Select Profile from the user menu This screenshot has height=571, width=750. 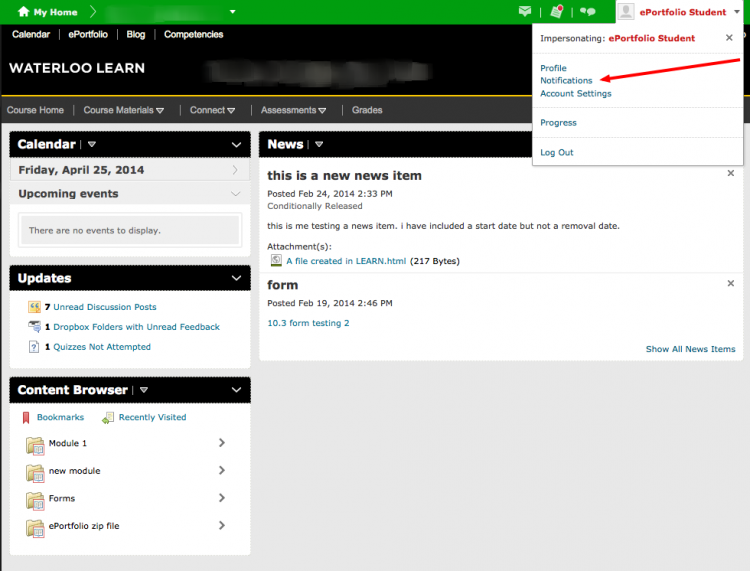click(x=553, y=68)
